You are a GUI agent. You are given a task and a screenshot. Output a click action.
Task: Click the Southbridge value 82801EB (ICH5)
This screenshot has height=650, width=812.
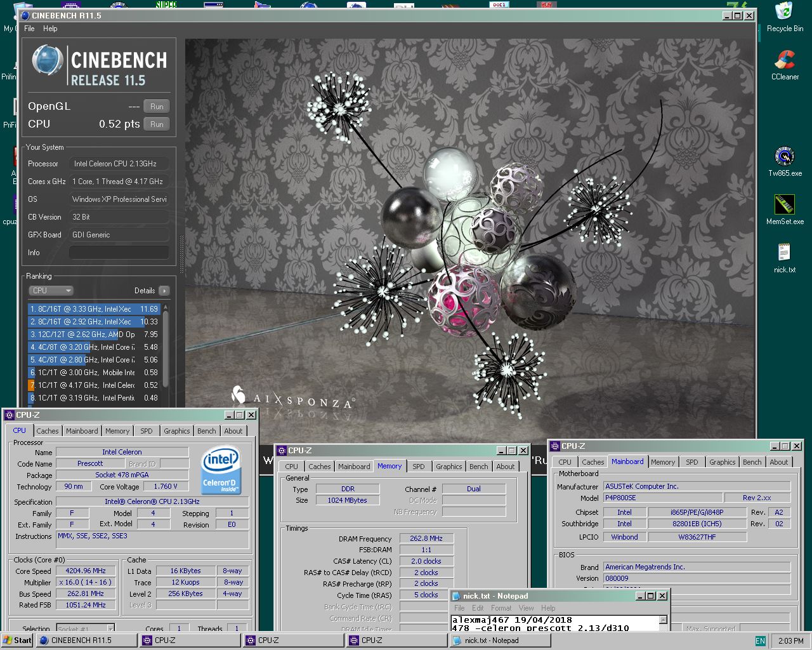pyautogui.click(x=697, y=524)
